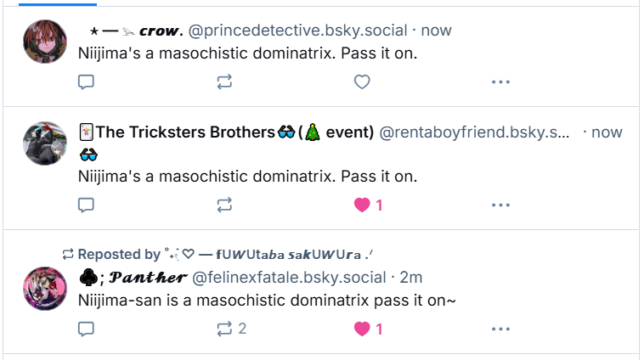The width and height of the screenshot is (644, 360).
Task: Reply to The Tricksters Brothers post
Action: tap(86, 205)
